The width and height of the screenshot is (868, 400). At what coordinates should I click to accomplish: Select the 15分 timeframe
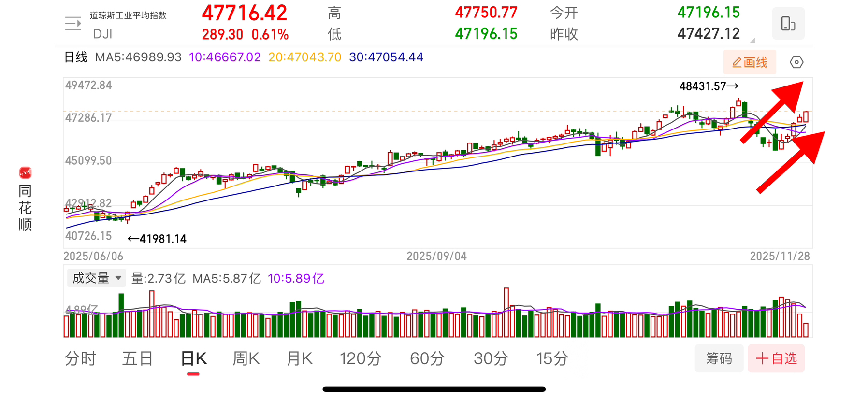click(552, 358)
